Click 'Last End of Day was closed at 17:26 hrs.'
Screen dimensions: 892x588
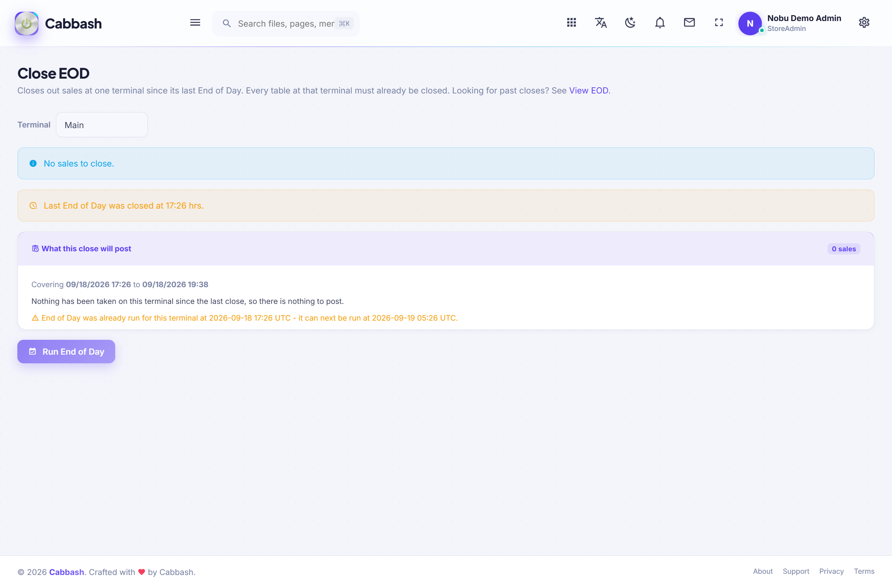point(124,205)
